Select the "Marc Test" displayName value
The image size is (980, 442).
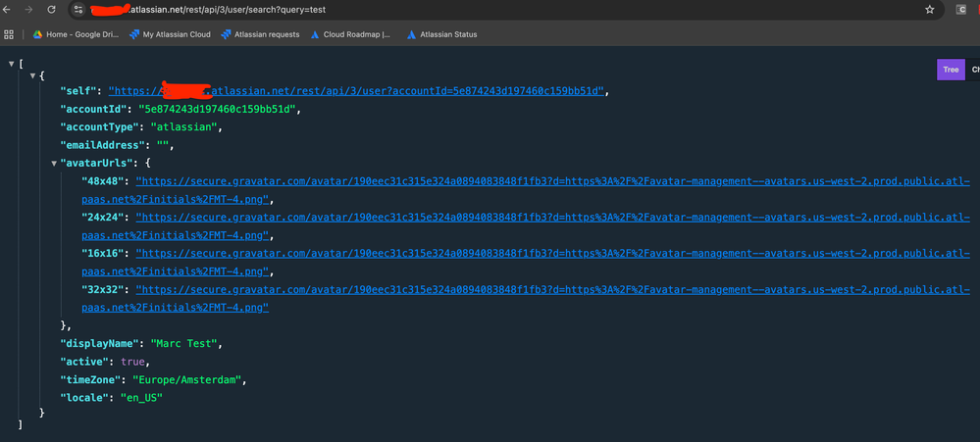[x=184, y=344]
